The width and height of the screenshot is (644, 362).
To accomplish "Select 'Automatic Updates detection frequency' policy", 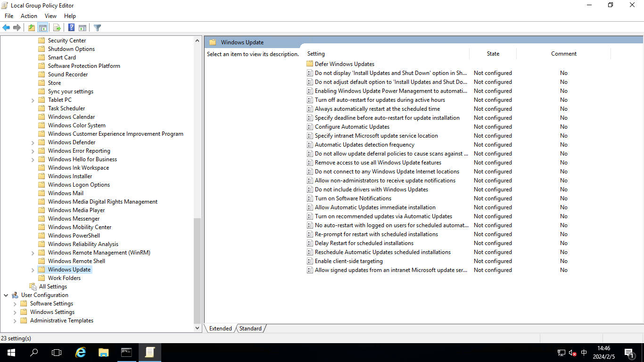I will [364, 145].
